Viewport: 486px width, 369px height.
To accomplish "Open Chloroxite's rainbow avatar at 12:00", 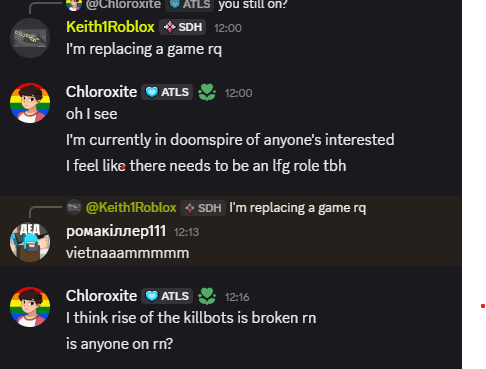I will [x=30, y=103].
